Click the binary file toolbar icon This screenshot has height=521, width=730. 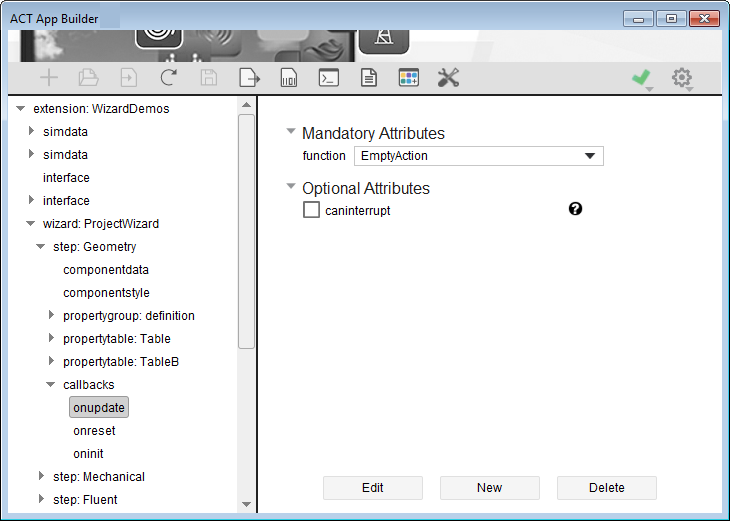click(289, 78)
